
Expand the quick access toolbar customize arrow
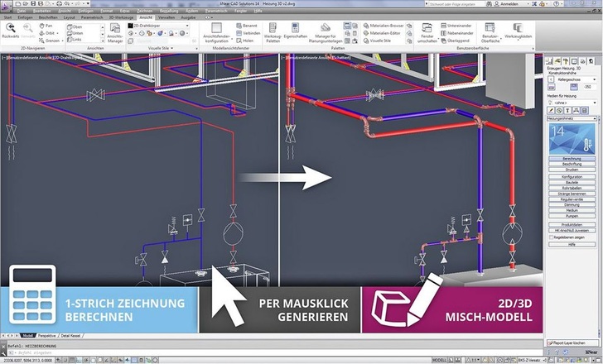coord(88,3)
